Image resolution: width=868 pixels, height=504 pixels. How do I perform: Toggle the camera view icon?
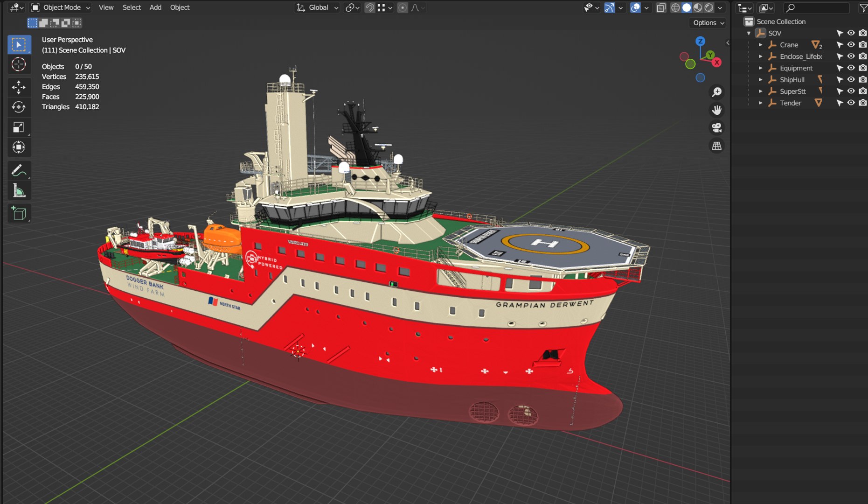717,128
